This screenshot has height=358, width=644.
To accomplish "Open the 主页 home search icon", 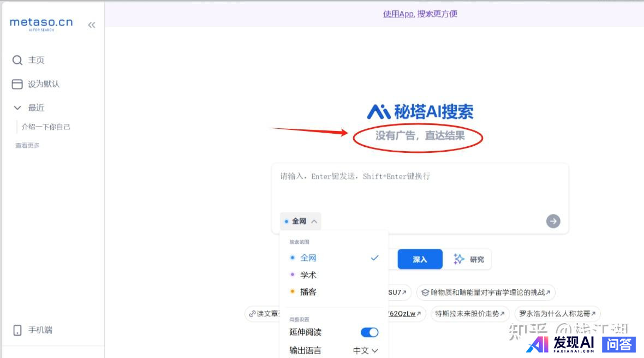I will (17, 60).
